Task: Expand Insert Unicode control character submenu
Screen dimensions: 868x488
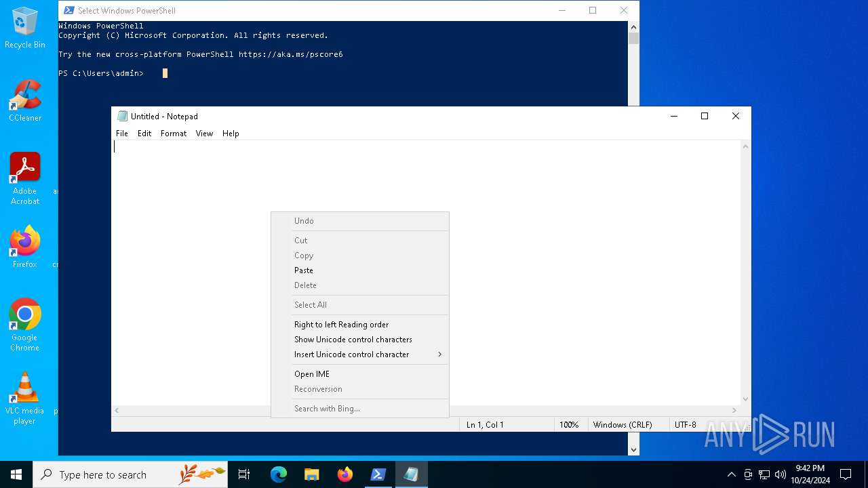Action: click(359, 354)
